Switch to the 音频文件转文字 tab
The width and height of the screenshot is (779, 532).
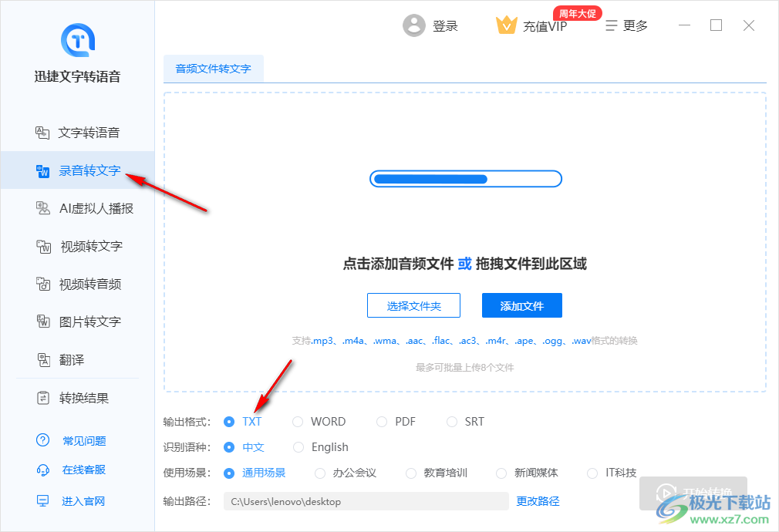pyautogui.click(x=214, y=69)
